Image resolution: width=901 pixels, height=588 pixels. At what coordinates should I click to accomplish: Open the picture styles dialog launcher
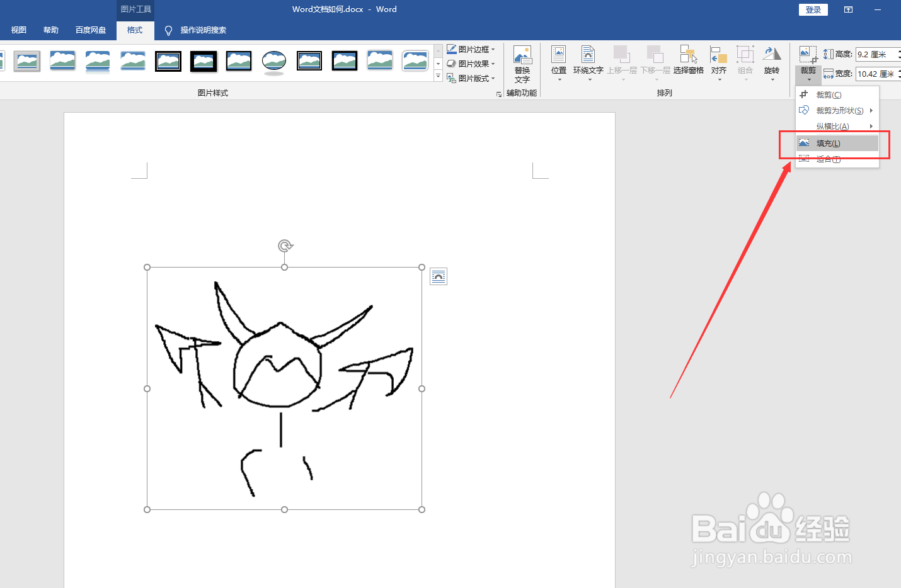499,94
